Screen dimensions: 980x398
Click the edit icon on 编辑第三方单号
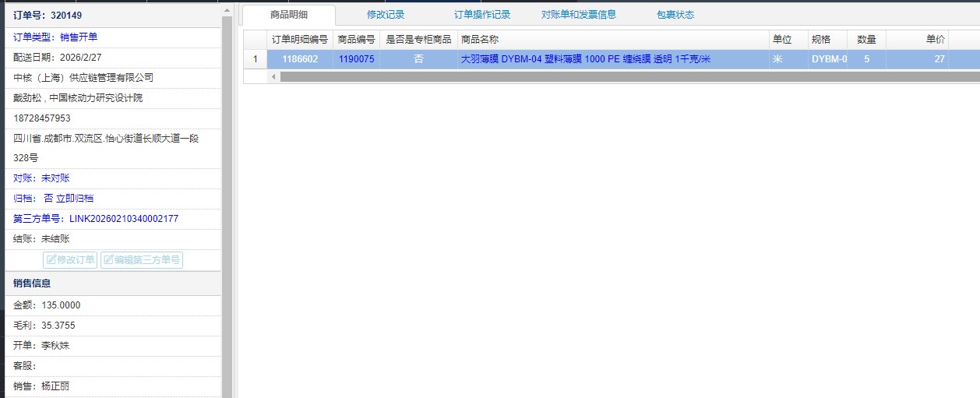click(x=109, y=260)
